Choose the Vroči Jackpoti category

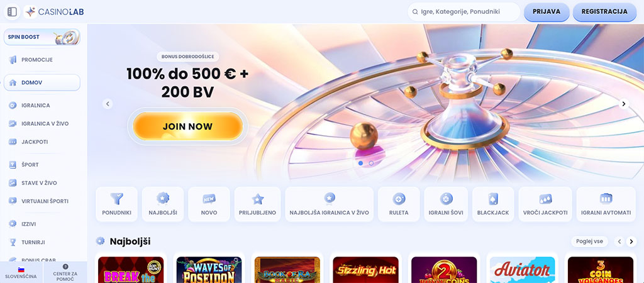[x=545, y=204]
